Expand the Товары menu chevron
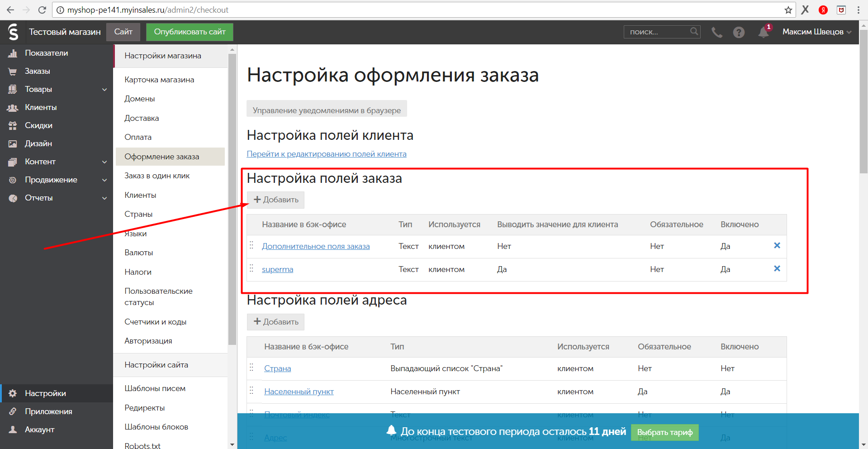This screenshot has height=449, width=868. (x=104, y=90)
